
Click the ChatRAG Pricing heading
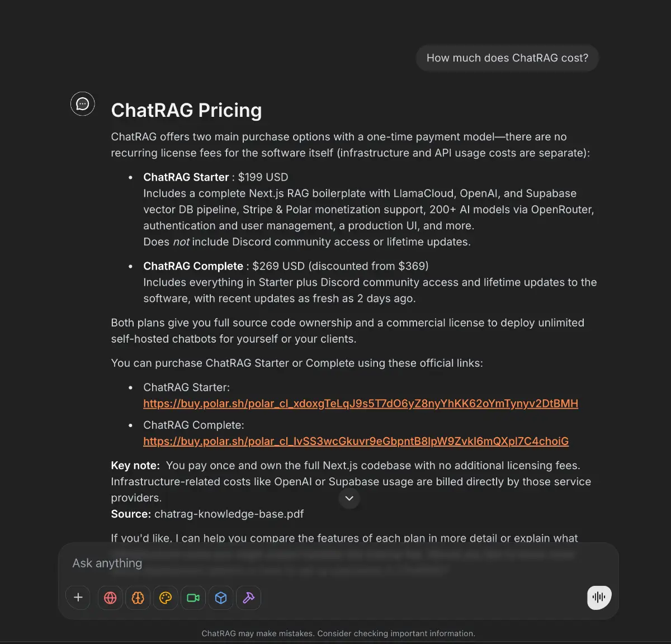coord(186,110)
